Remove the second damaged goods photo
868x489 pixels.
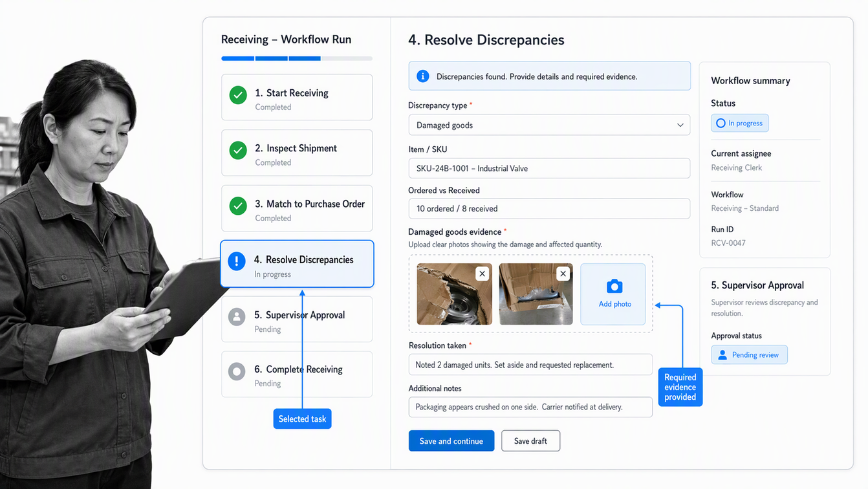click(563, 274)
